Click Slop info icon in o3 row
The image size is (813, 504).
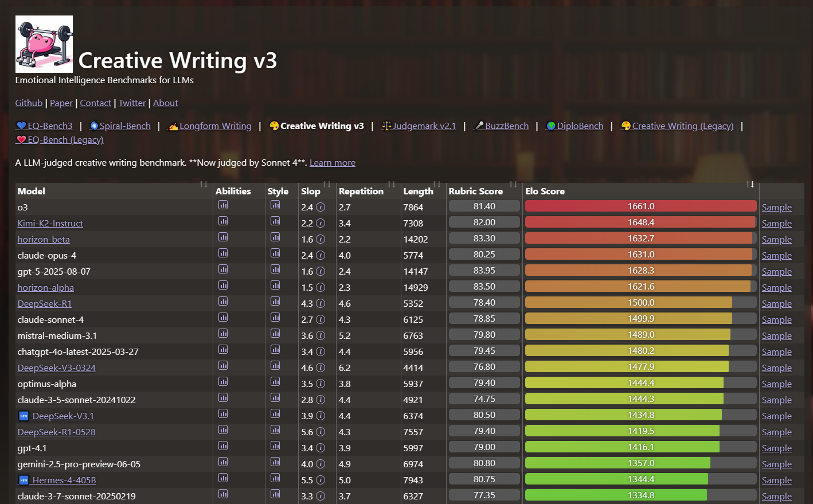point(320,207)
